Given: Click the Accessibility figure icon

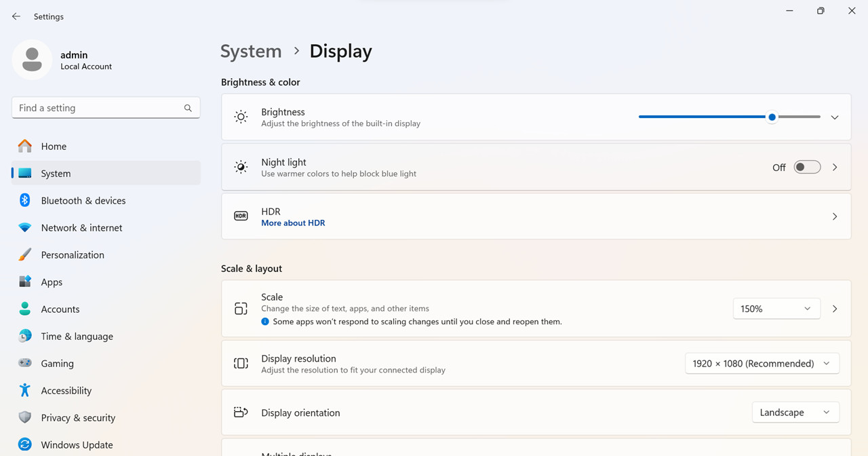Looking at the screenshot, I should coord(25,390).
